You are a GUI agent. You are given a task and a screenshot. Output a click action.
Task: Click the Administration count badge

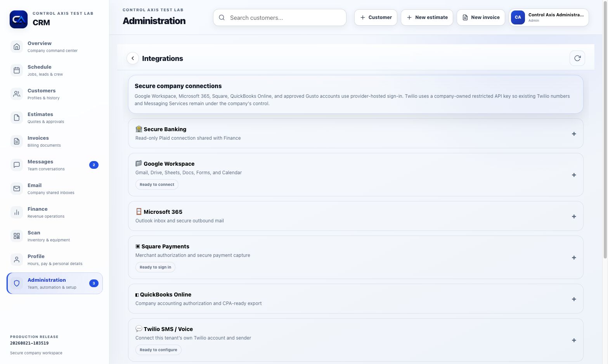coord(94,283)
